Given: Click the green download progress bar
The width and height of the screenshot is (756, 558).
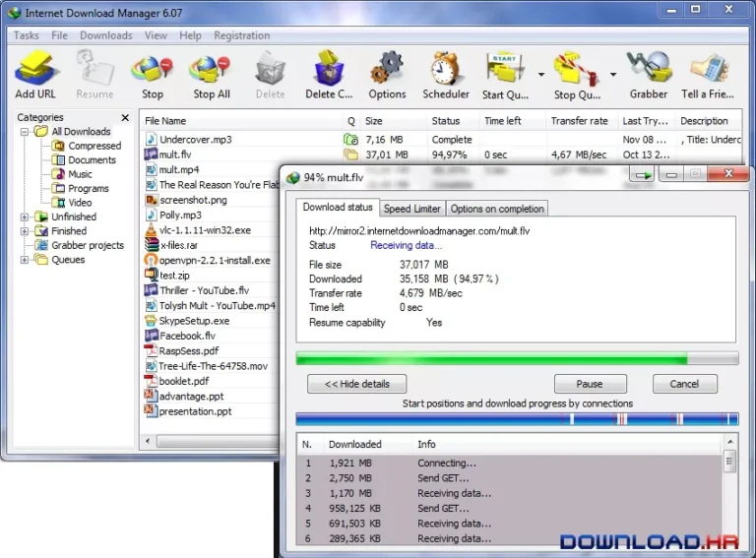Looking at the screenshot, I should tap(517, 358).
